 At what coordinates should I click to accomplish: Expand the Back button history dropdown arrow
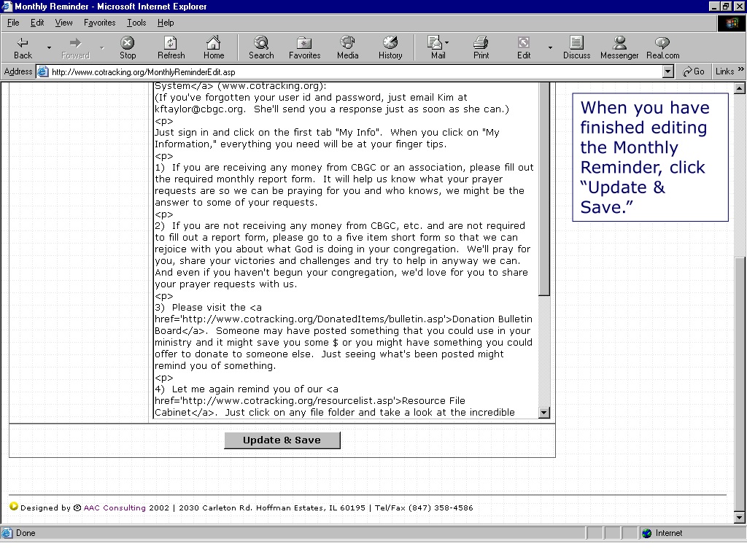(49, 47)
